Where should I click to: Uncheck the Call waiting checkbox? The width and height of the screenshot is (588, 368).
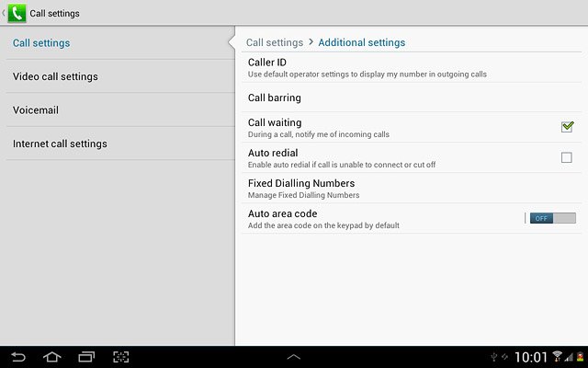click(x=567, y=127)
